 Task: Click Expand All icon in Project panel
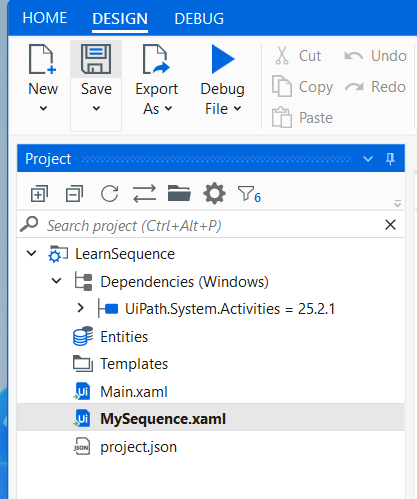click(39, 194)
